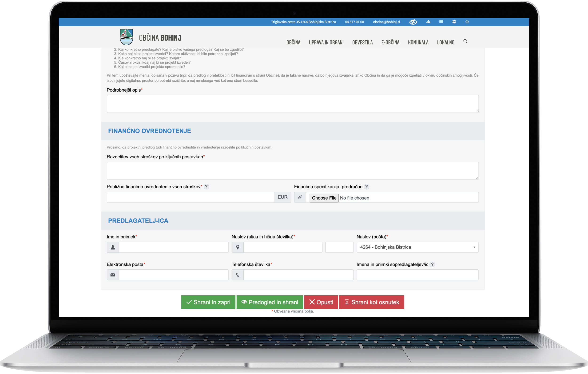Viewport: 588px width, 374px height.
Task: Open the KOMUNALA menu item
Action: click(x=418, y=43)
